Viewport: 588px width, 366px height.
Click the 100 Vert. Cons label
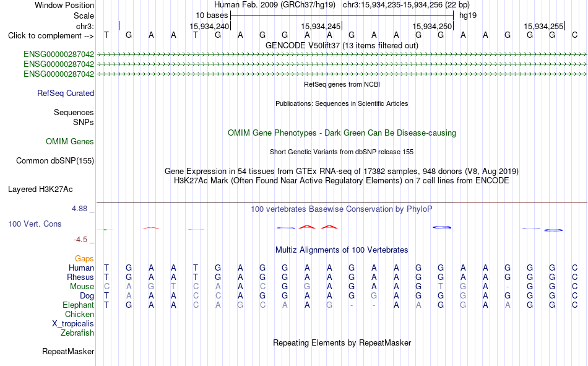pyautogui.click(x=35, y=224)
